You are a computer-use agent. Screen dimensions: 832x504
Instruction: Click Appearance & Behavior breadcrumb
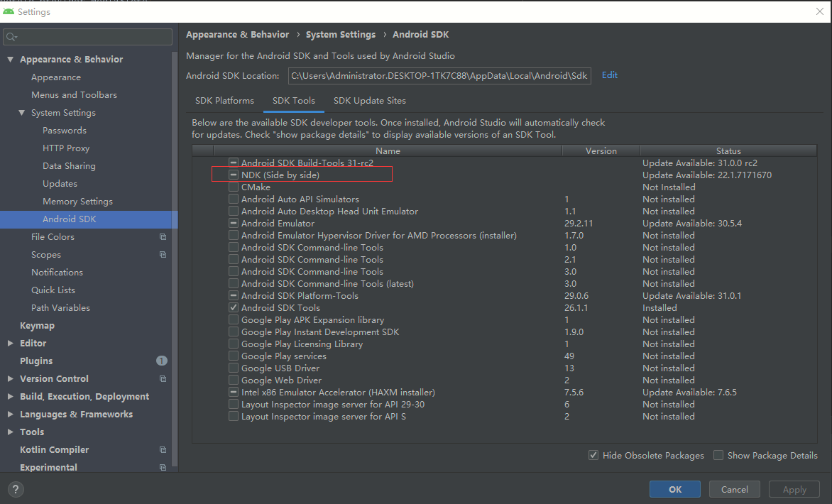pos(237,35)
